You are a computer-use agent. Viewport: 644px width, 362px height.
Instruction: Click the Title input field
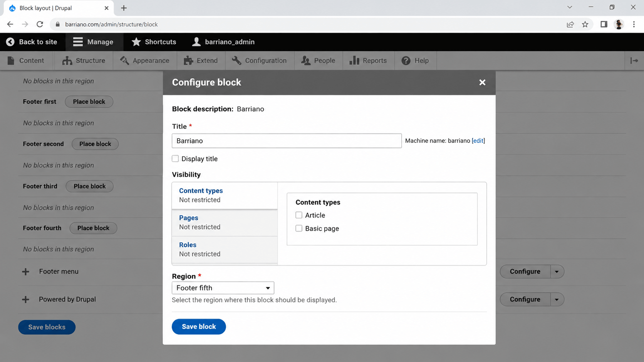[287, 141]
